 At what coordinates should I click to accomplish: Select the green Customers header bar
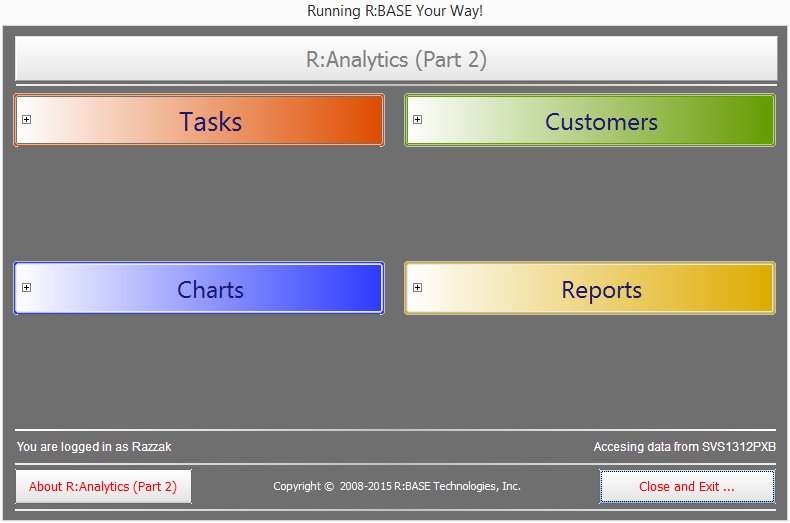[600, 121]
